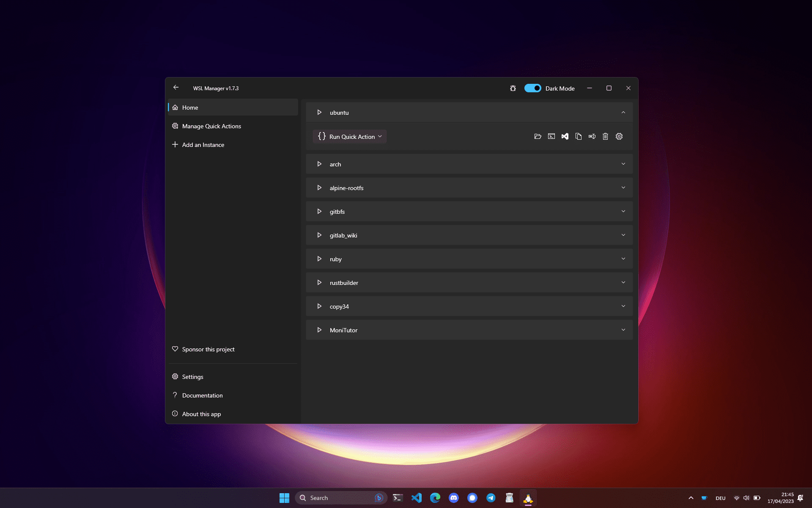Open Sponsor this project link

208,349
